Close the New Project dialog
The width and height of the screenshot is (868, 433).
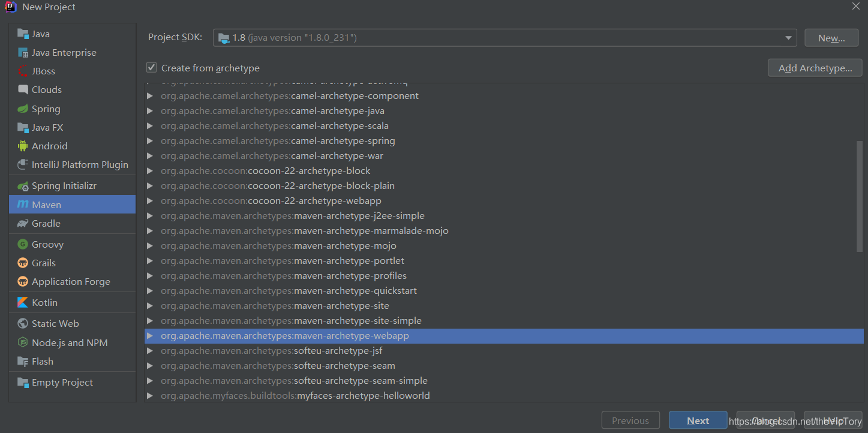856,6
